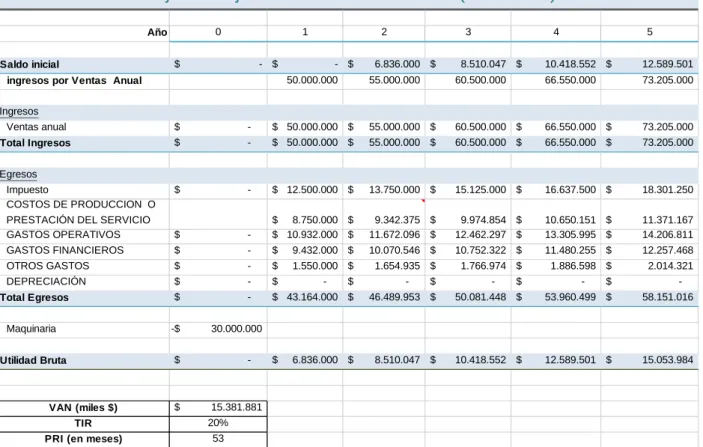The image size is (703, 447).
Task: Select Impuesto value 18.301.250
Action: click(667, 190)
